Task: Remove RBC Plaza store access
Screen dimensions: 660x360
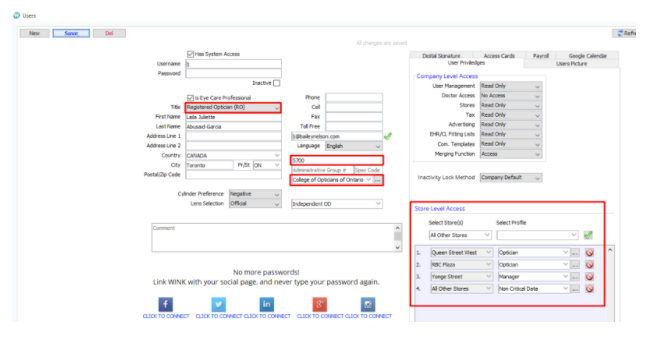Action: pos(589,265)
